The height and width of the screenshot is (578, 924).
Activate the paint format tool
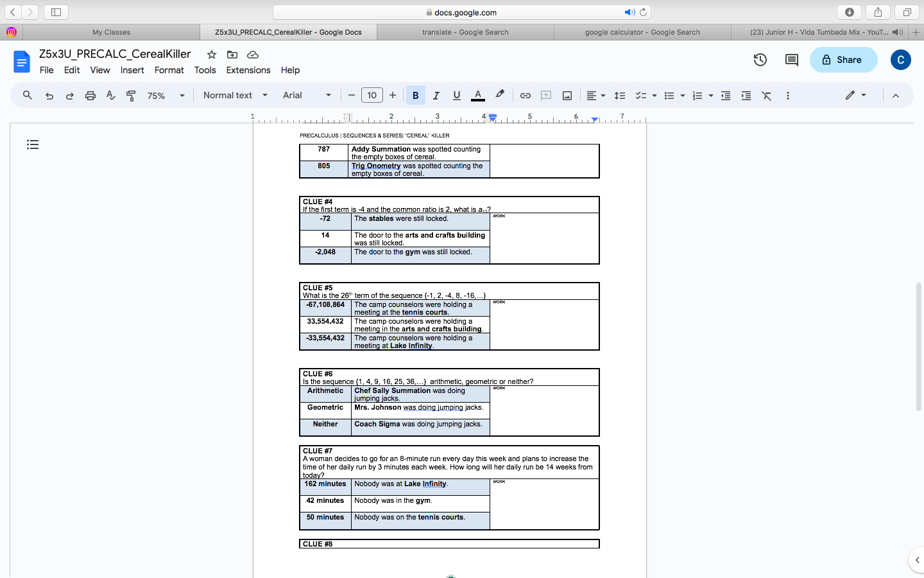tap(131, 96)
